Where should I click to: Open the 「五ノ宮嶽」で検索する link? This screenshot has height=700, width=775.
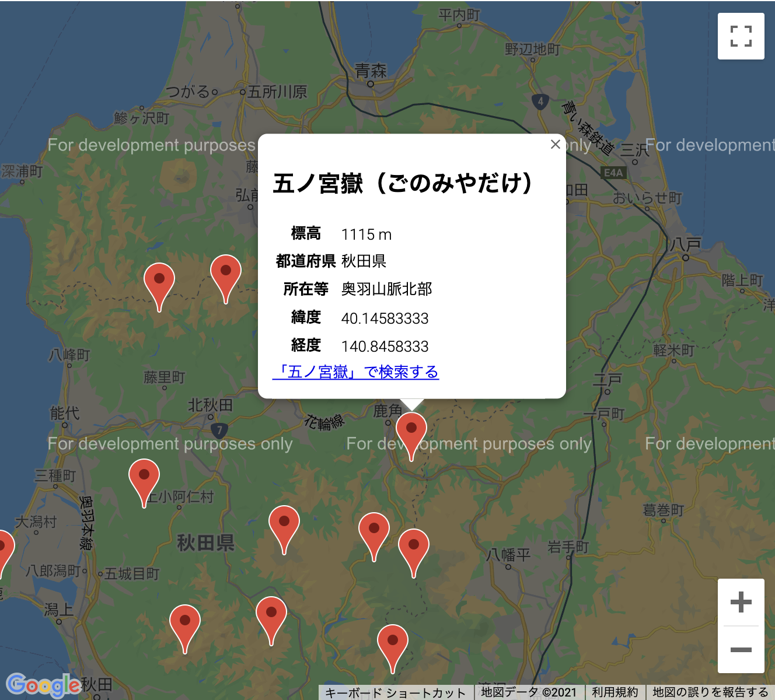(357, 372)
